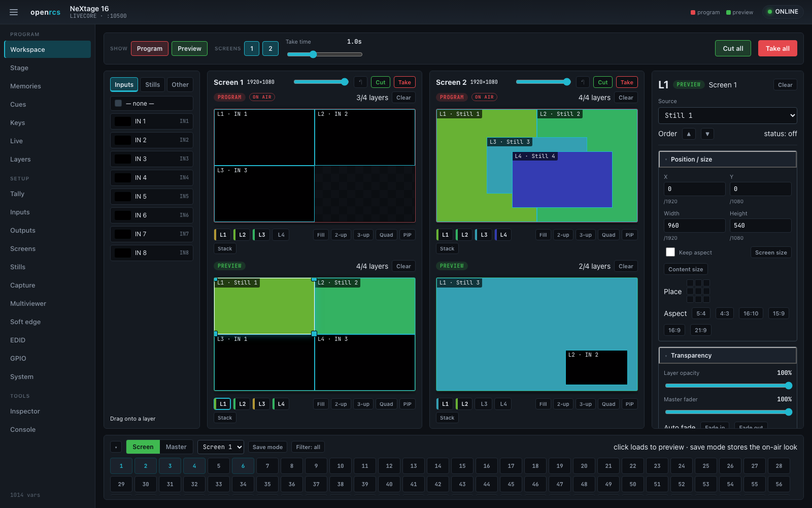Collapse the Position / size section
The image size is (812, 508).
(727, 159)
